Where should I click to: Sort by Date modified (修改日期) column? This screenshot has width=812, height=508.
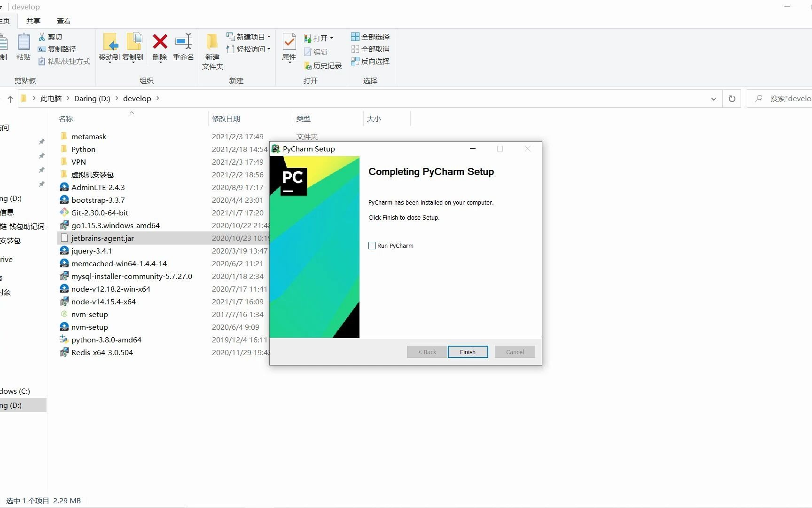tap(226, 119)
